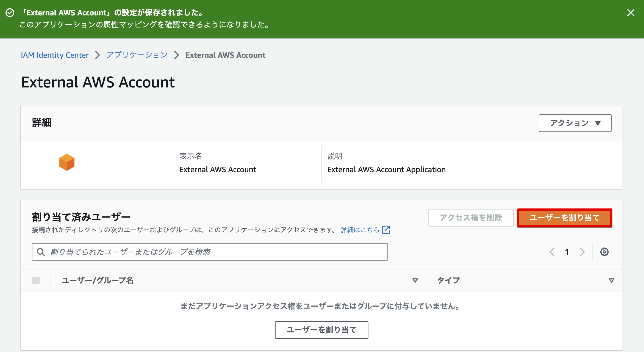Sort by タイプ column arrow
Viewport: 644px width, 352px height.
point(611,280)
